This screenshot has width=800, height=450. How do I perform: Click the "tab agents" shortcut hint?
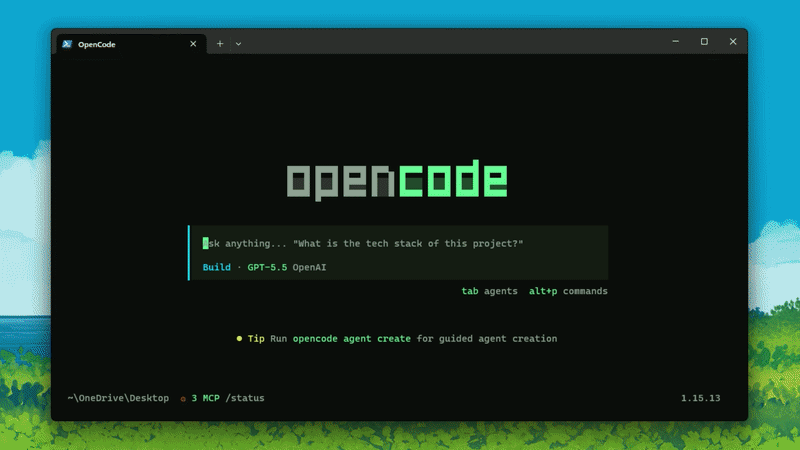tap(489, 291)
